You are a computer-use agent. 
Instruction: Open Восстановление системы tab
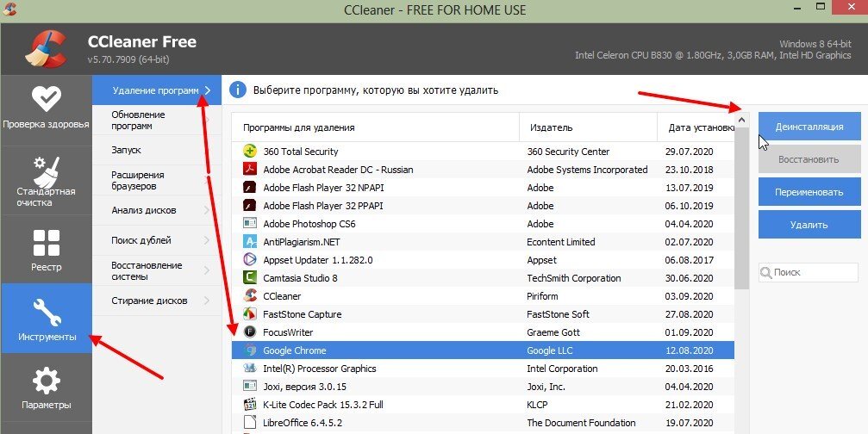click(x=157, y=270)
